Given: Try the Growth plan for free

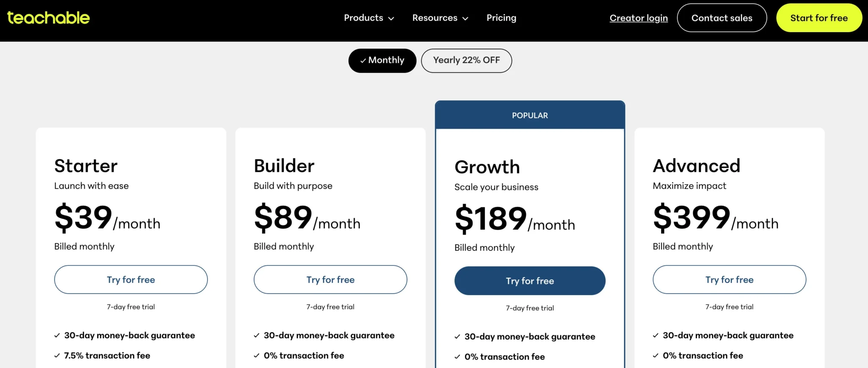Looking at the screenshot, I should [x=529, y=280].
